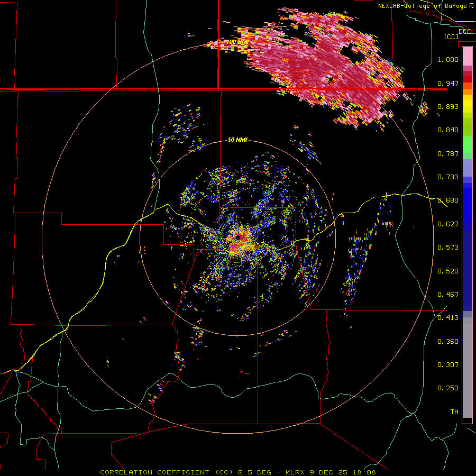Click the [CC] label above the color scale

(x=451, y=36)
